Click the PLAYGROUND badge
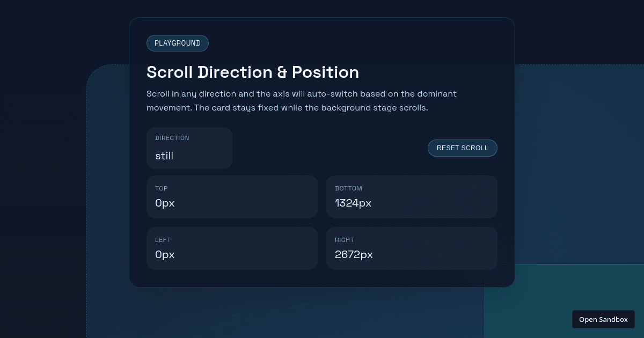Screen dimensions: 644x338 (x=177, y=43)
